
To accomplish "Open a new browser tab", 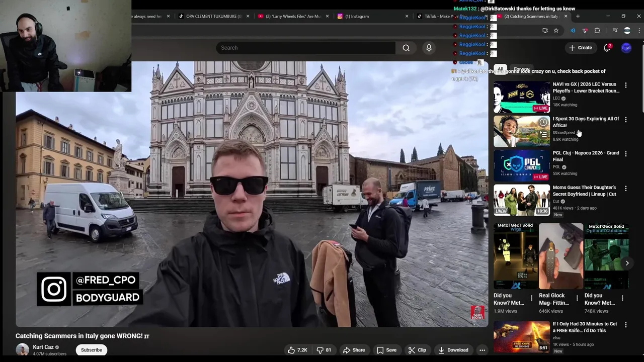I will [578, 16].
